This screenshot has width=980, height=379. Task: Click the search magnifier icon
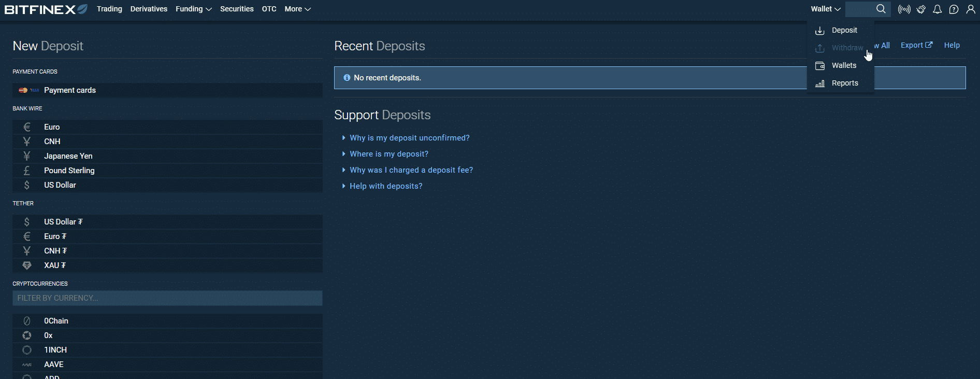tap(881, 9)
